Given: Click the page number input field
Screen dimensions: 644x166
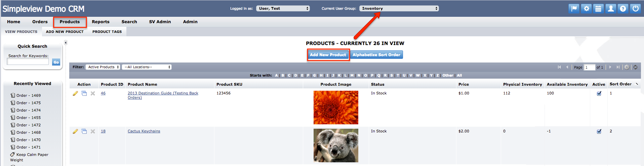Looking at the screenshot, I should (590, 67).
